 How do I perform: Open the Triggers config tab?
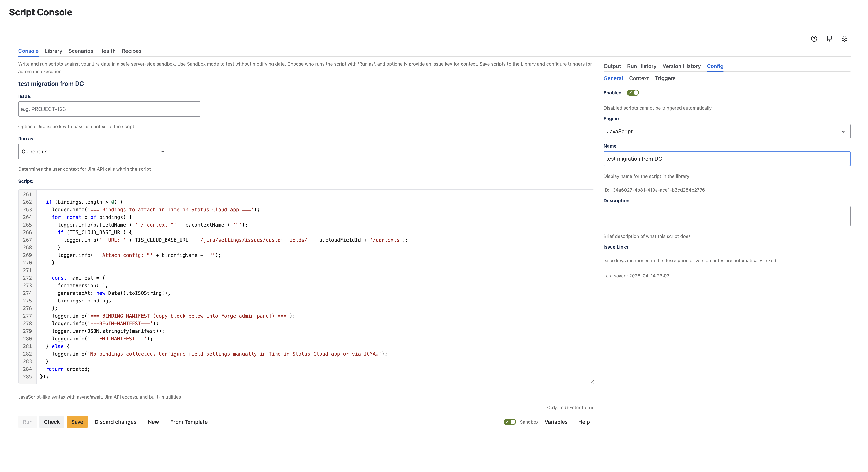pos(665,78)
